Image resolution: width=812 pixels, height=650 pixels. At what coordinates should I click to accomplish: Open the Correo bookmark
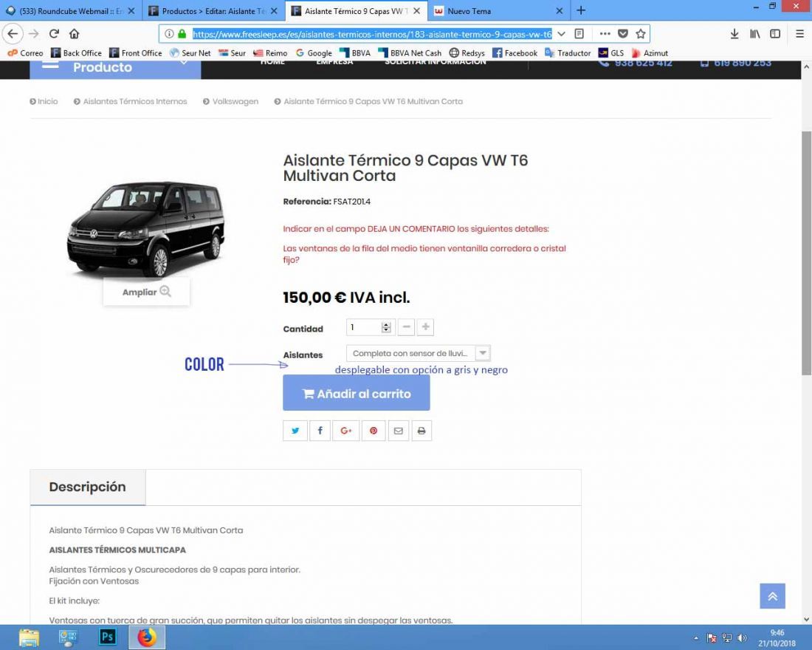click(x=25, y=53)
